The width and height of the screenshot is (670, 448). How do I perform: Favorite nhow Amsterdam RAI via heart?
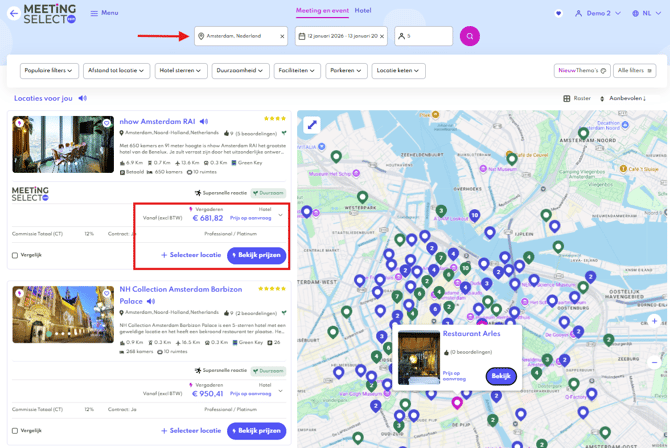[106, 123]
